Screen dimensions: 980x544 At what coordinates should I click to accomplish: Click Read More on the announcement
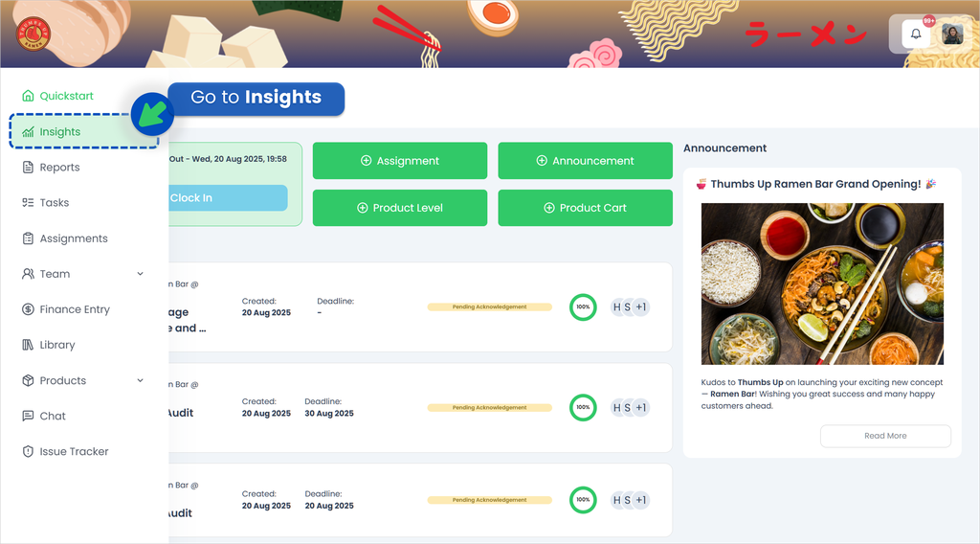tap(885, 436)
